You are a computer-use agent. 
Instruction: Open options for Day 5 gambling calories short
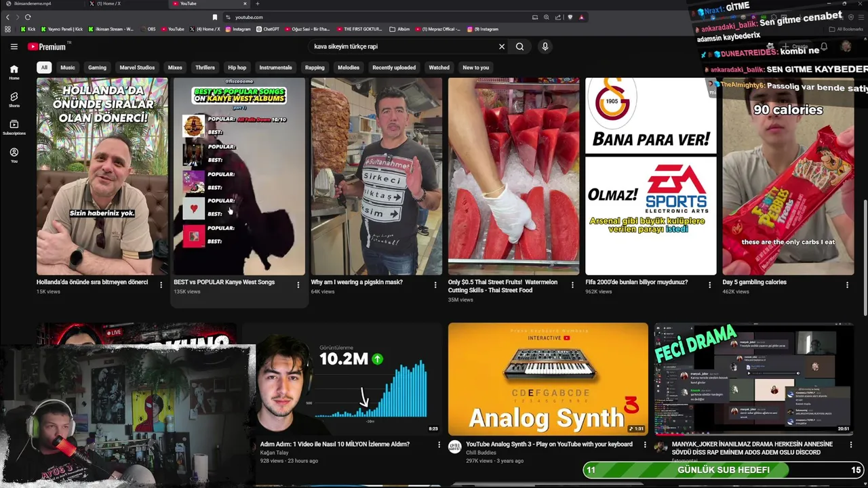[x=847, y=285]
